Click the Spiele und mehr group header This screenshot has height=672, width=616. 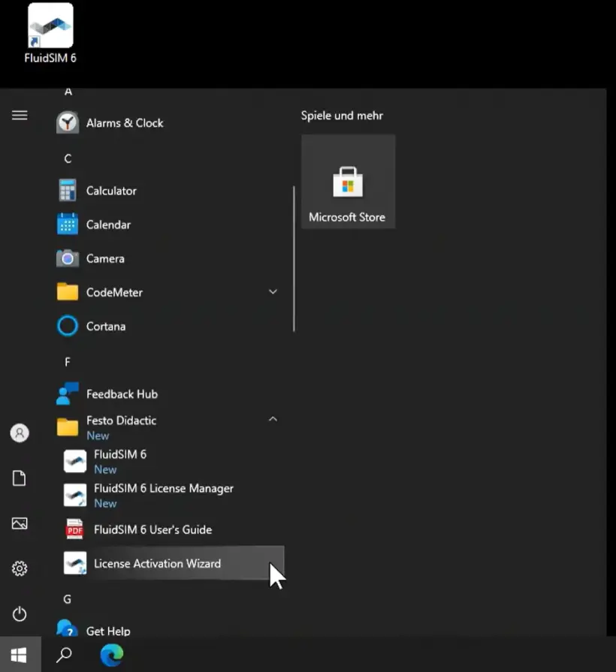tap(342, 116)
